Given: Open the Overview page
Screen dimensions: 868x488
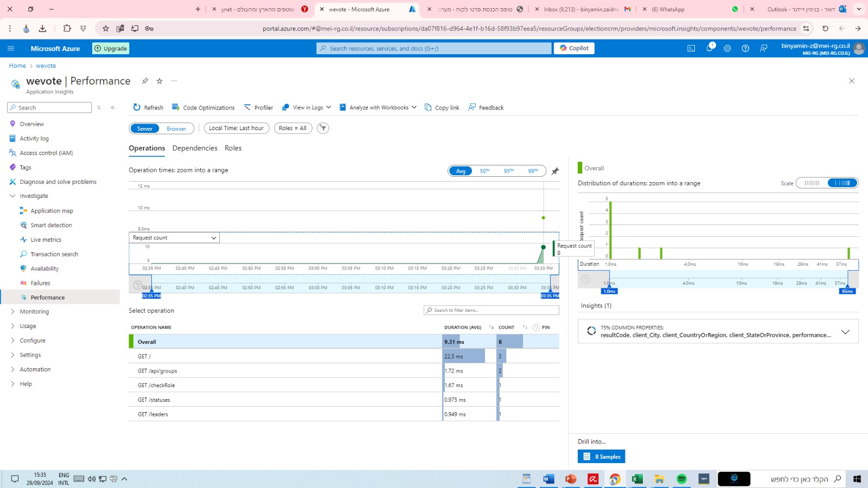Looking at the screenshot, I should click(31, 124).
